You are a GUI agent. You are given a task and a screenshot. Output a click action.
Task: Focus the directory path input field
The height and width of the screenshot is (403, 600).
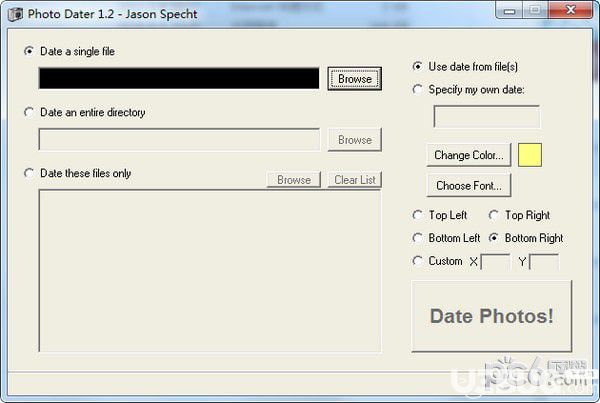tap(179, 140)
